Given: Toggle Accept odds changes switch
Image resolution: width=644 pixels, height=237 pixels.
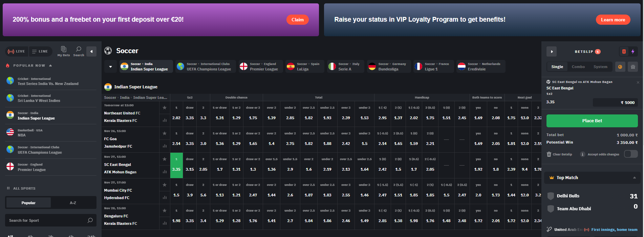Looking at the screenshot, I should click(x=631, y=154).
